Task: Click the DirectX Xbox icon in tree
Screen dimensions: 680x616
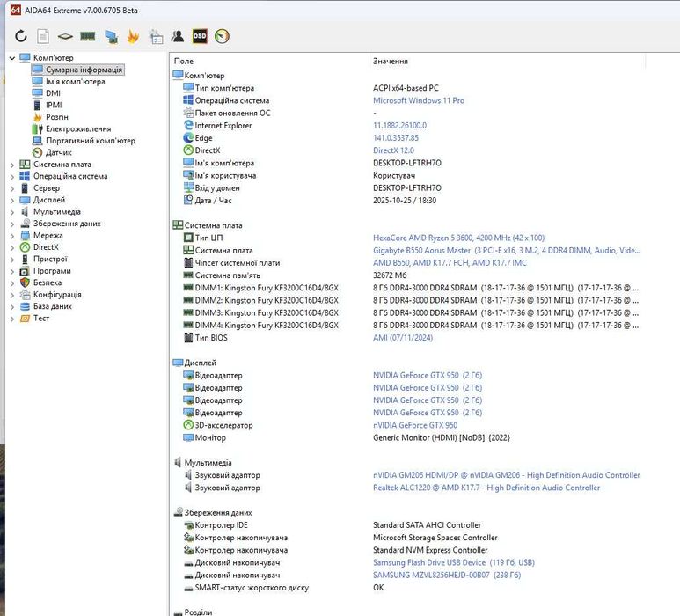Action: (25, 247)
